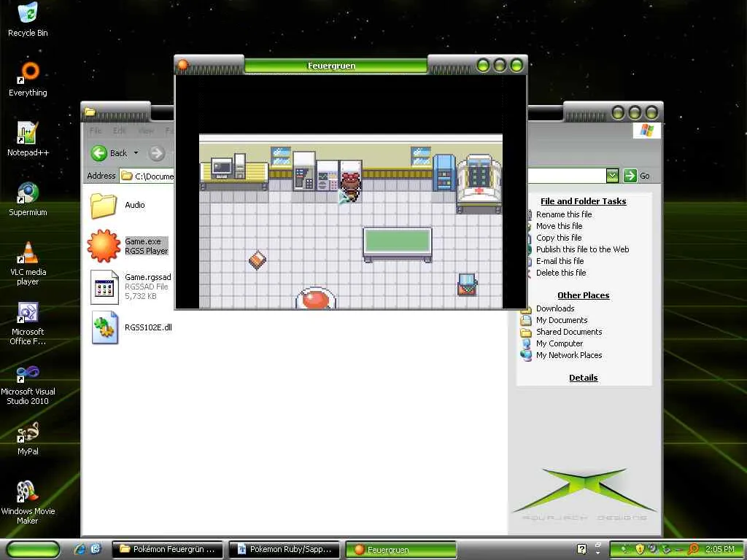Launch Windows Movie Maker desktop icon
The height and width of the screenshot is (560, 747).
[28, 503]
